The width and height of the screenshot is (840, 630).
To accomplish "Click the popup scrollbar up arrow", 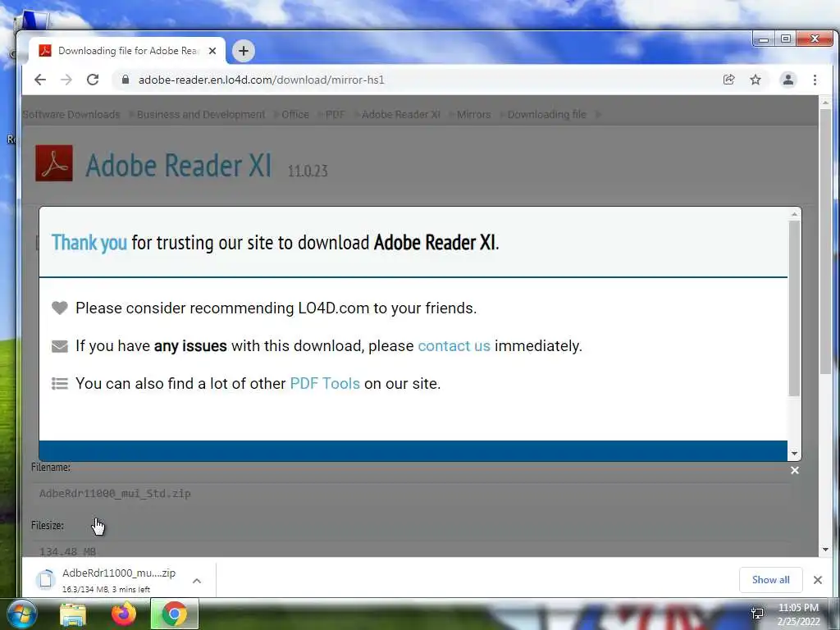I will click(794, 214).
